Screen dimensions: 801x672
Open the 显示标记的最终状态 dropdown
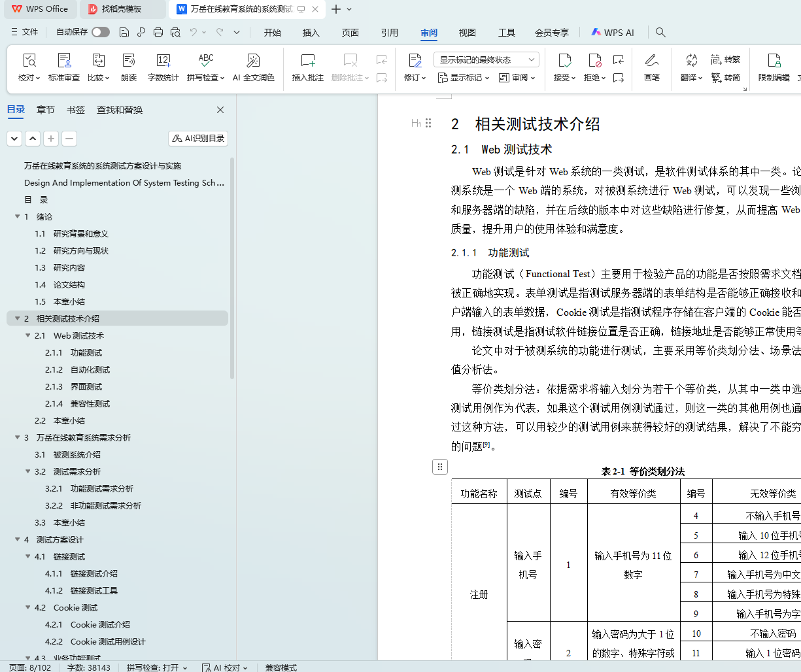click(486, 59)
